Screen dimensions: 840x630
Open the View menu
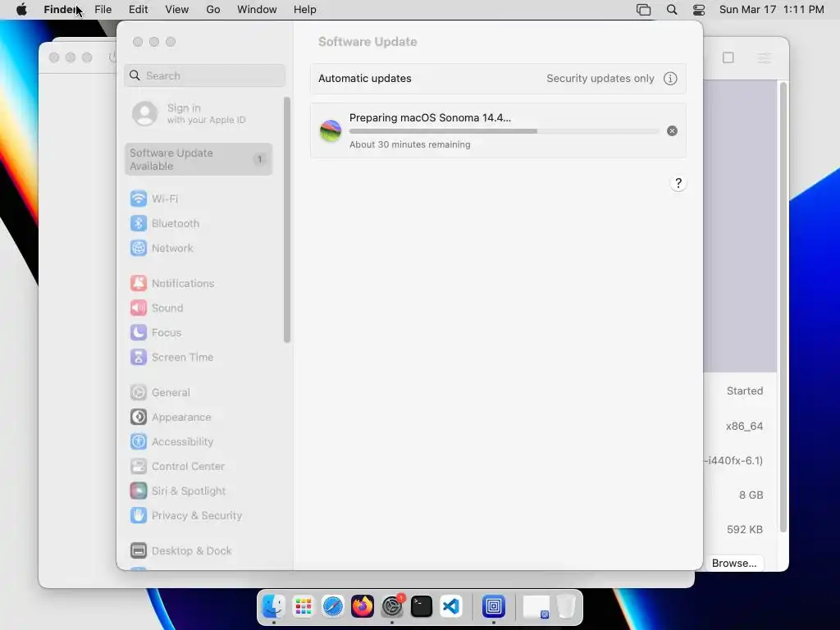pyautogui.click(x=177, y=10)
